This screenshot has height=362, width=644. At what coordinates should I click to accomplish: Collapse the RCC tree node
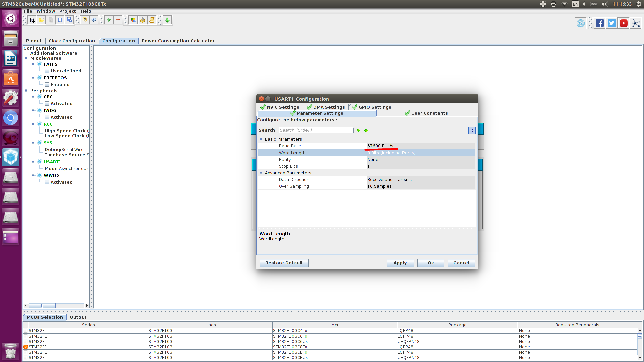point(33,124)
